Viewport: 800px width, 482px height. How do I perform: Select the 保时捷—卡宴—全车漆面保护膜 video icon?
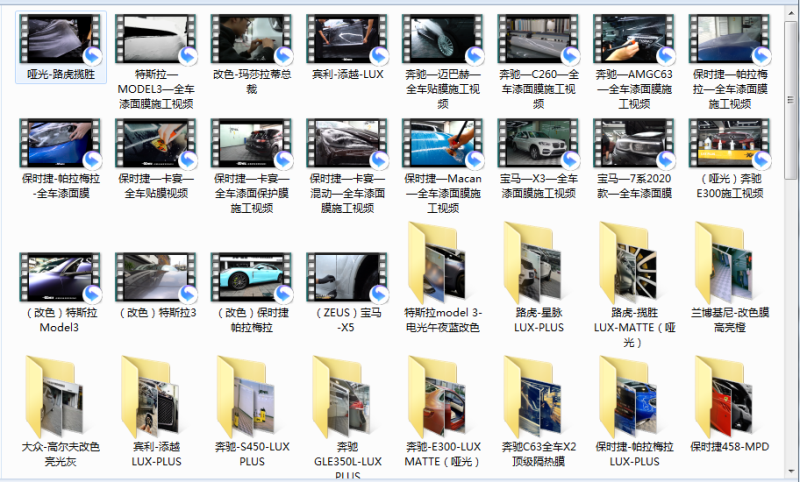(x=252, y=144)
